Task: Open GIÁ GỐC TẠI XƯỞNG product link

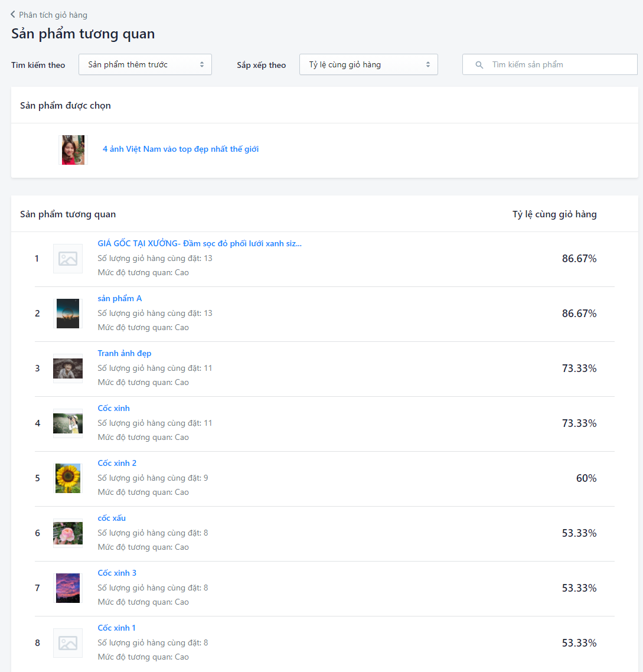Action: click(200, 243)
